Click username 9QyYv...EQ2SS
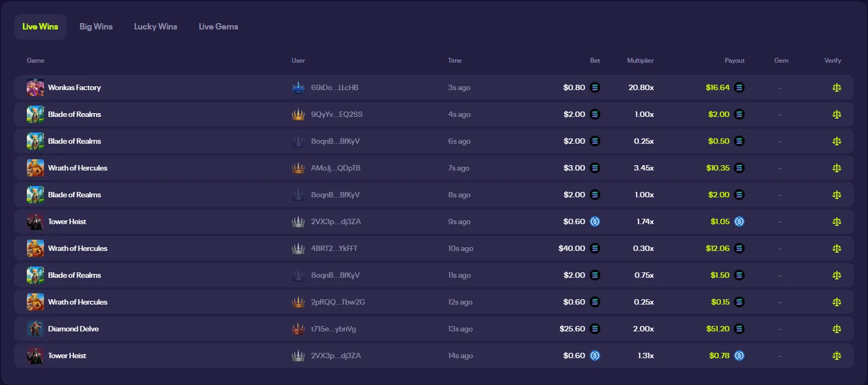868x385 pixels. (x=337, y=114)
